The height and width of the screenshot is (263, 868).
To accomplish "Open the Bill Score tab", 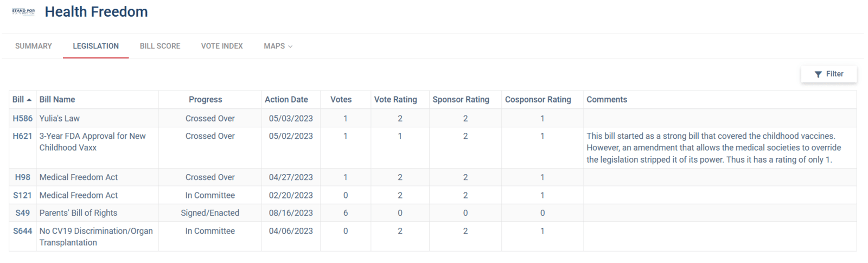I will pos(160,46).
